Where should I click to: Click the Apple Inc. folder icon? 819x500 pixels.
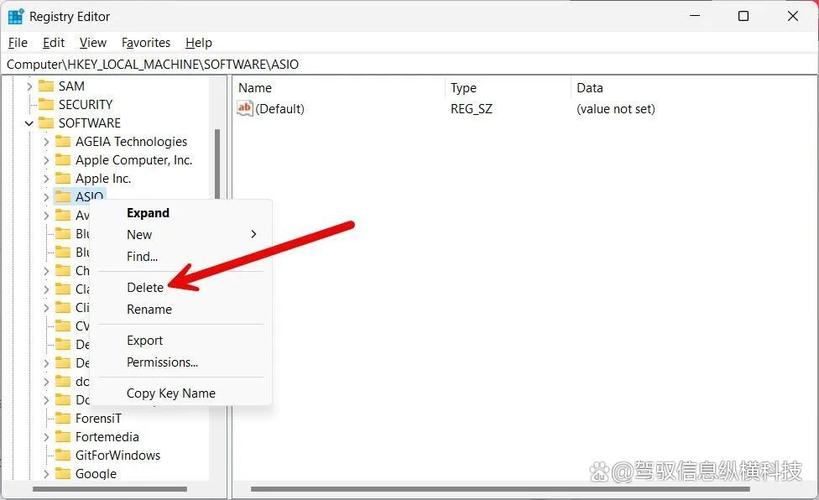[63, 178]
